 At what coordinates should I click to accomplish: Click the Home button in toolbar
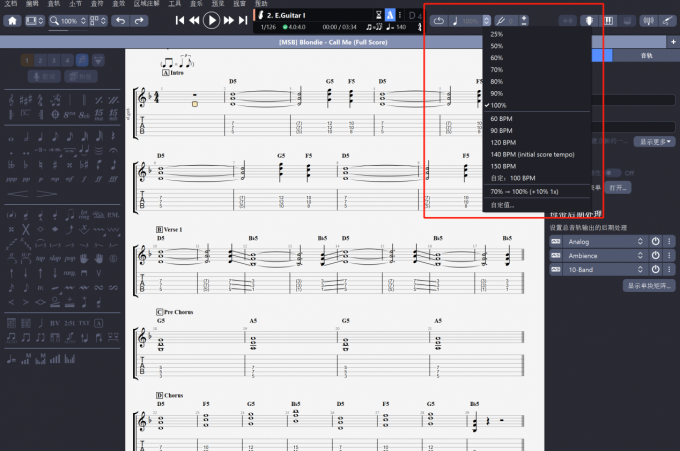point(13,20)
